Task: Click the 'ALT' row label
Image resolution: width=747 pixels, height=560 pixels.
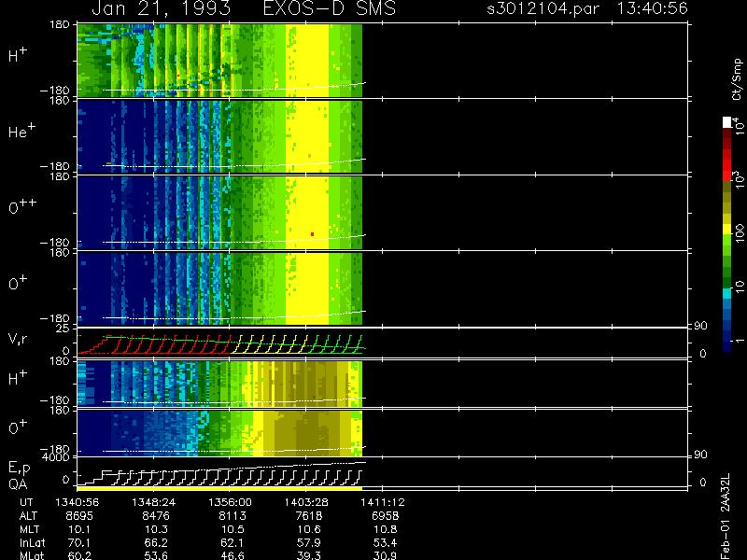Action: 28,516
